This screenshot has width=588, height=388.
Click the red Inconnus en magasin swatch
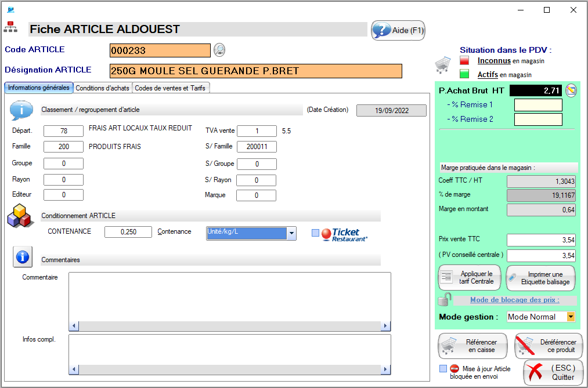pyautogui.click(x=464, y=60)
